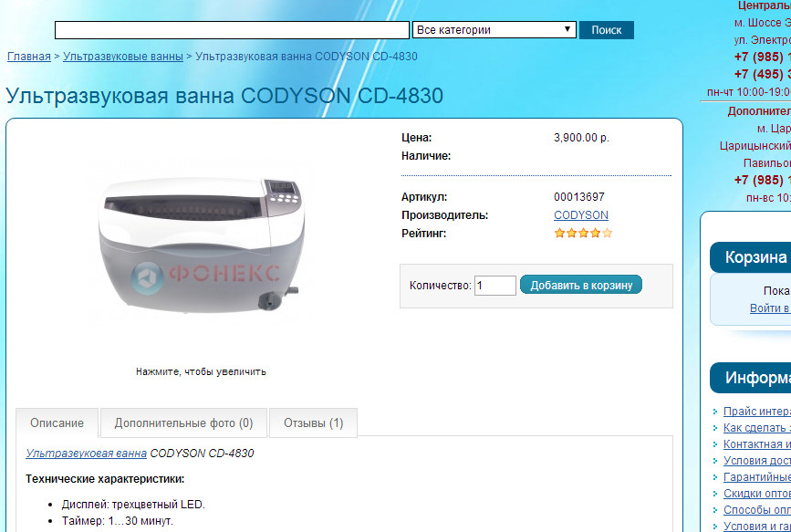Open the 'Отзывы (1)' reviews tab
This screenshot has height=532, width=791.
pos(313,423)
